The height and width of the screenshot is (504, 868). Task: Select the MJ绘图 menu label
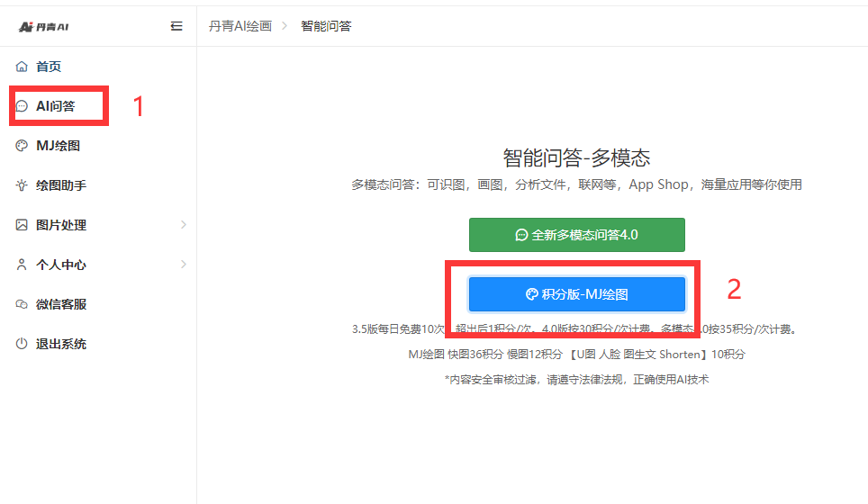[x=59, y=146]
